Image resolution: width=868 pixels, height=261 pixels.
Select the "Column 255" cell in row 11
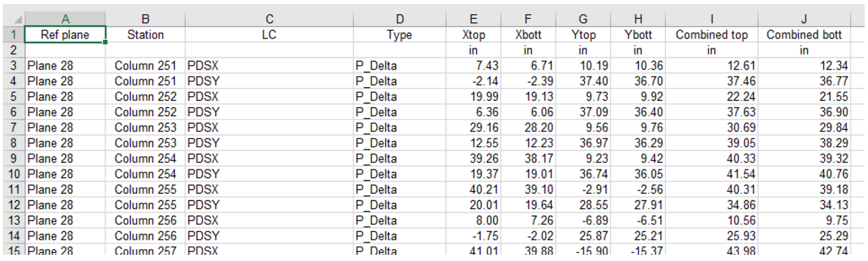coord(145,189)
